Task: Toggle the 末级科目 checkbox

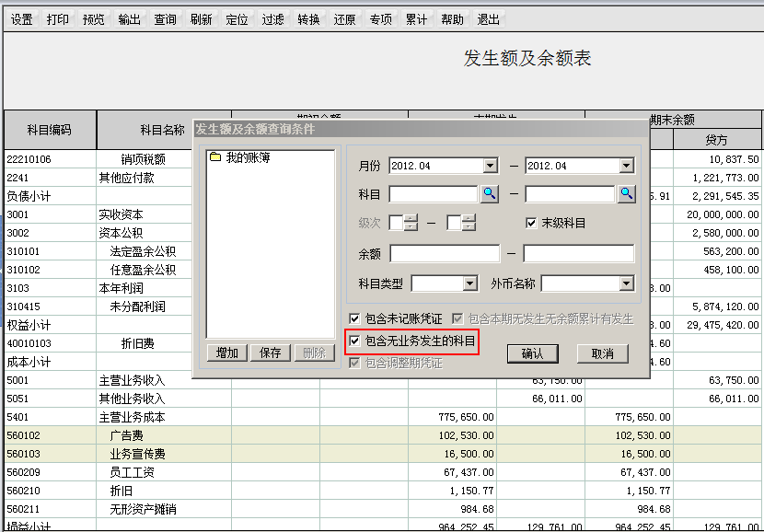Action: 531,223
